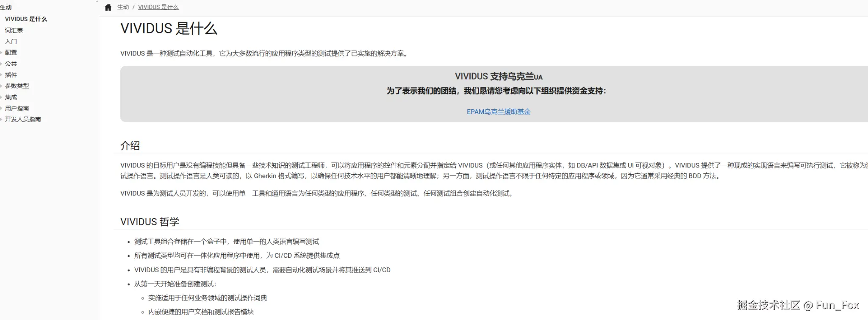Viewport: 868px width, 320px height.
Task: Click bullet 测试工具组合存储在一个盒子中
Action: click(x=227, y=242)
